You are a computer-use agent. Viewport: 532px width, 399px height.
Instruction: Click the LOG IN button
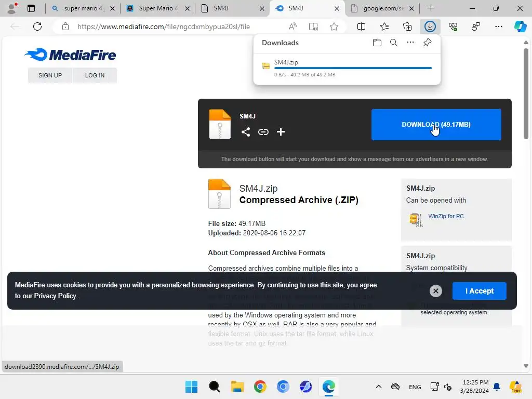95,75
